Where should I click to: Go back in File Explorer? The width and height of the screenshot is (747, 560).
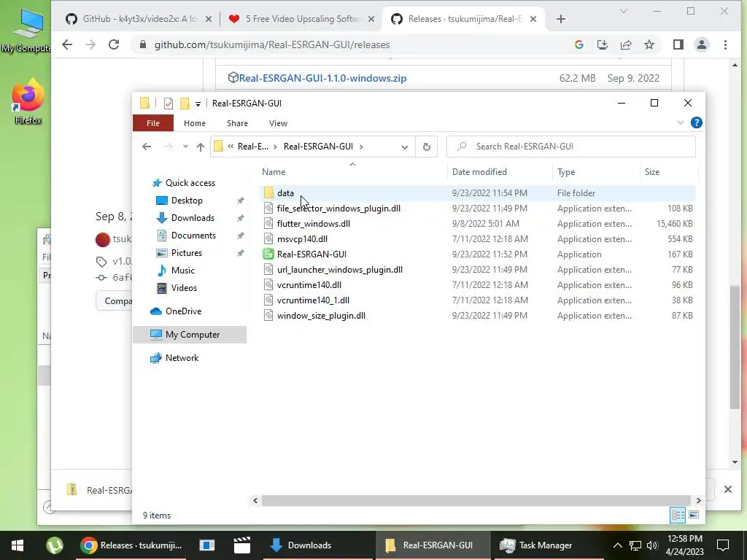(x=147, y=147)
